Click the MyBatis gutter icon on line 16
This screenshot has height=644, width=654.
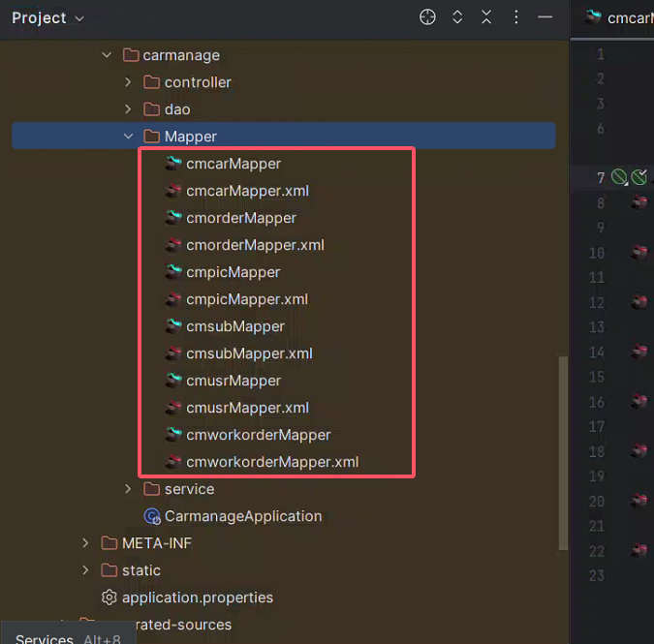point(639,401)
